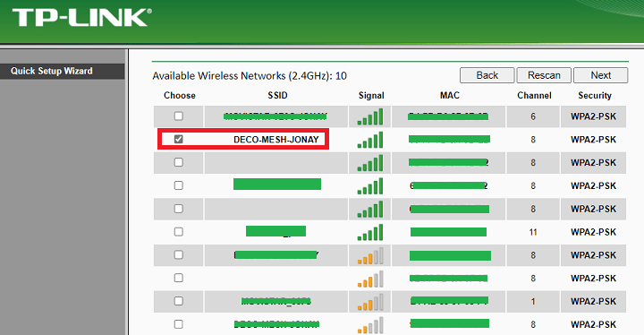Click the channel value 11 cell
The image size is (644, 335).
(533, 232)
